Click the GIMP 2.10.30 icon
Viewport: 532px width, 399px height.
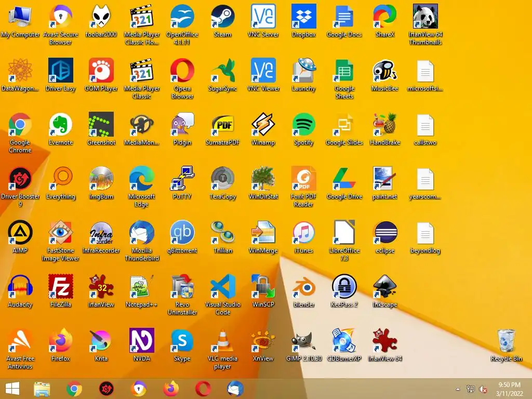(x=303, y=341)
